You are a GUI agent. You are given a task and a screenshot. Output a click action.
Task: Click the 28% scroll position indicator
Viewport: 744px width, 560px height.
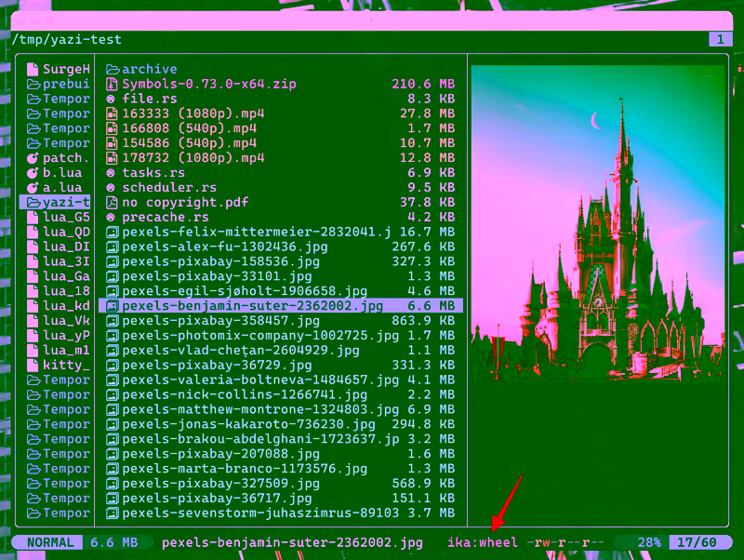click(648, 542)
